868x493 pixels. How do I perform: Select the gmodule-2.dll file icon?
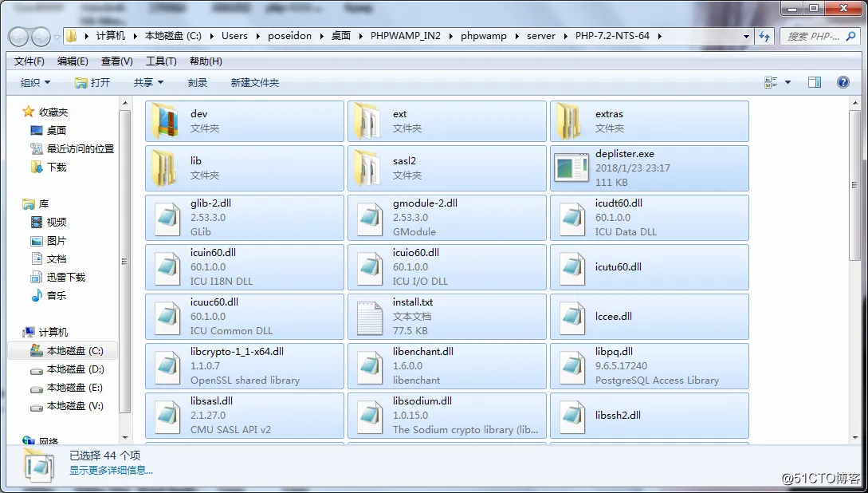[x=370, y=218]
